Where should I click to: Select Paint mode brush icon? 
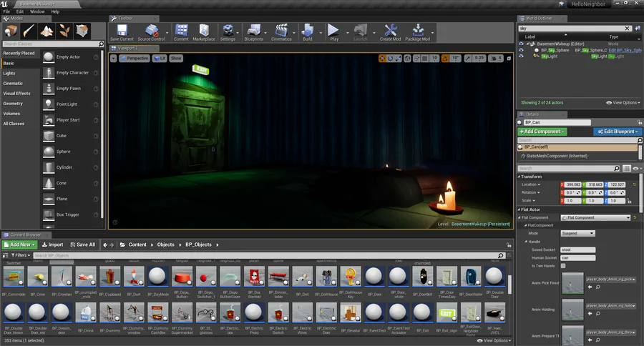[29, 31]
